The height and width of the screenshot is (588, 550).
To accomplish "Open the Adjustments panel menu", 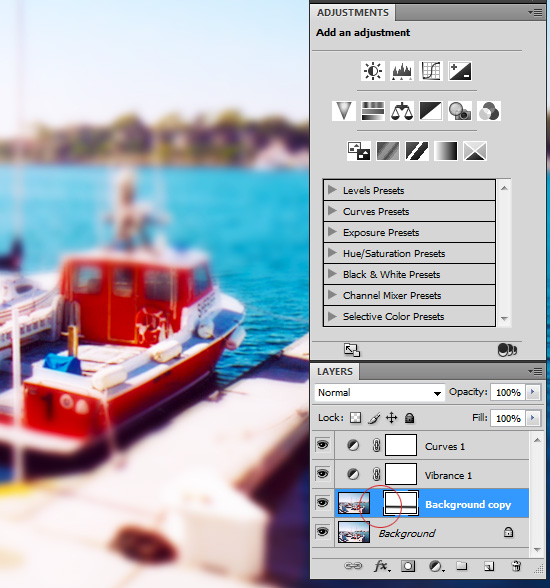I will coord(535,12).
